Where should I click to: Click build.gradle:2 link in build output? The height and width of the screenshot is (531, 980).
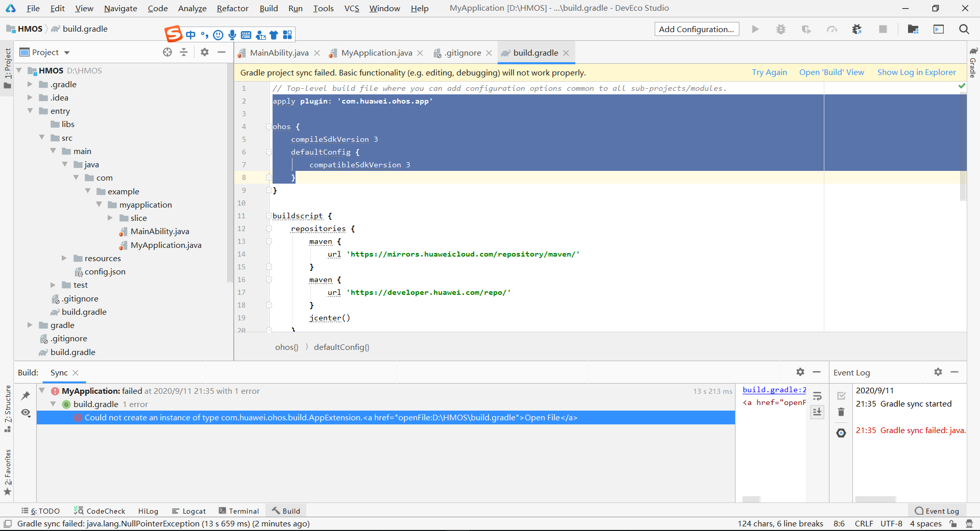(774, 390)
